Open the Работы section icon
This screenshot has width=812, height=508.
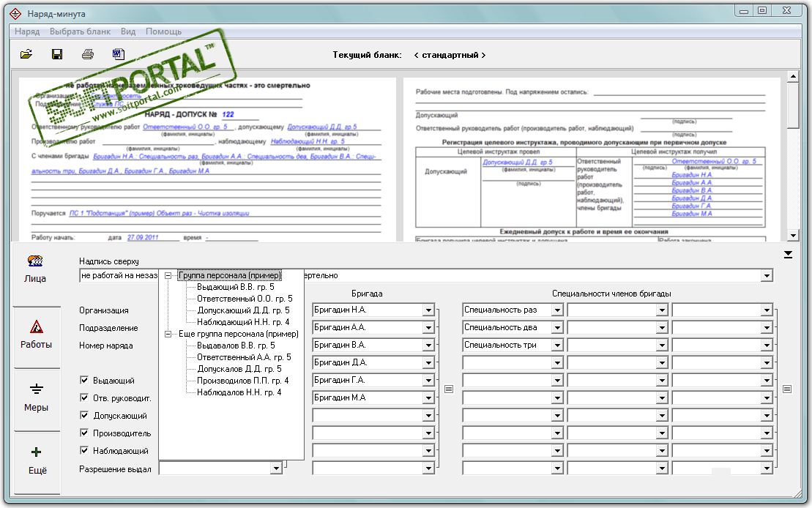click(37, 326)
